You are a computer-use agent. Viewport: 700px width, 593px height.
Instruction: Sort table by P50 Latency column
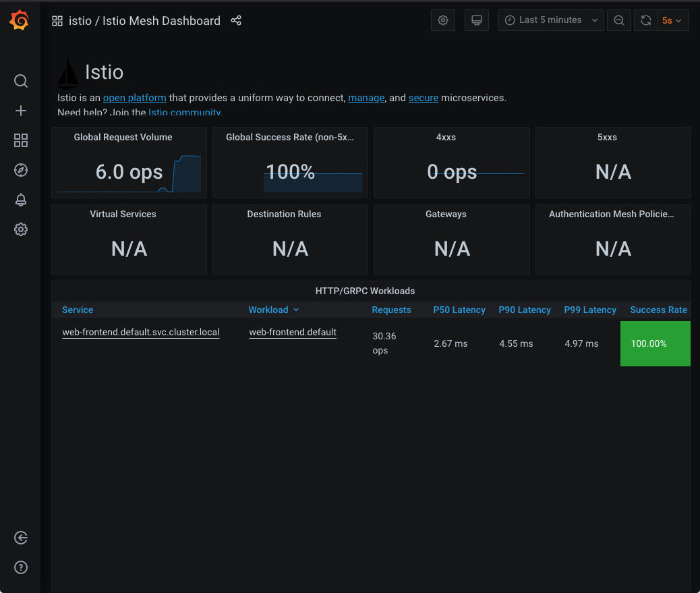point(459,310)
